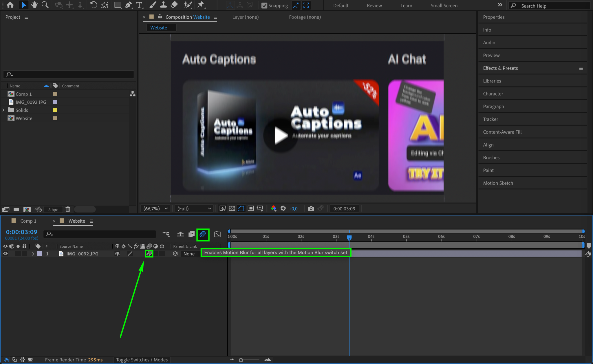Viewport: 593px width, 364px height.
Task: Click Toggle Switches / Modes
Action: click(142, 360)
